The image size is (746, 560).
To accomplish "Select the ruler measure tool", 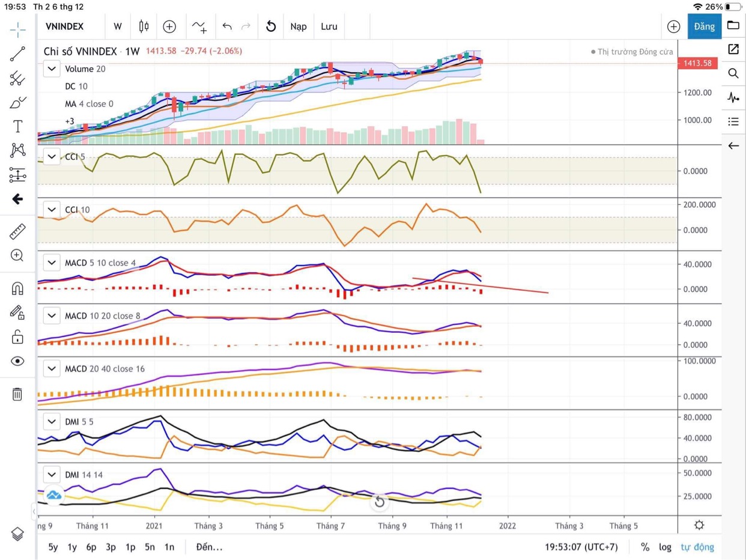I will tap(17, 231).
